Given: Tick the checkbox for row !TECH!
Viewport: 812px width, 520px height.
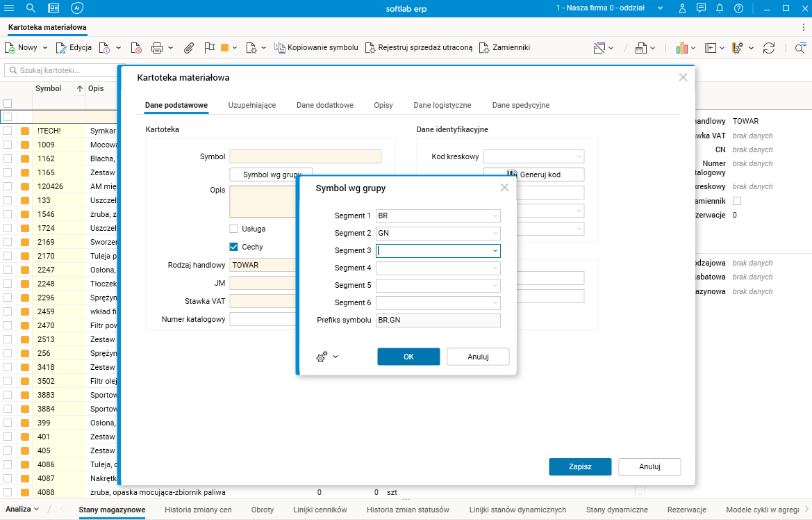Looking at the screenshot, I should tap(8, 131).
